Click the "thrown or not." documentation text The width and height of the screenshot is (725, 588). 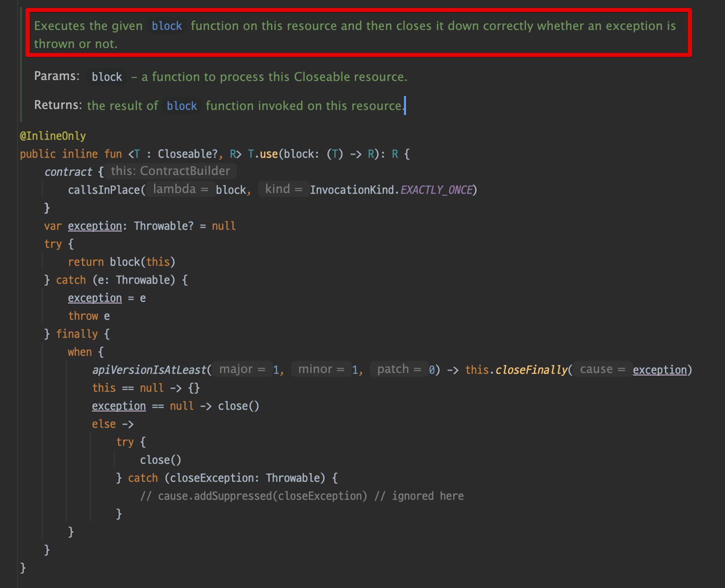[76, 44]
